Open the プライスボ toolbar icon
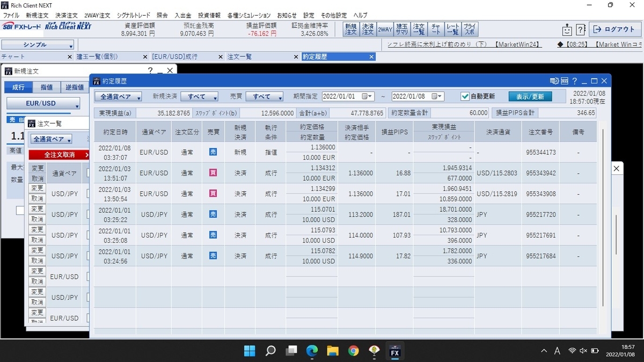Viewport: 644px width, 362px height. [470, 29]
